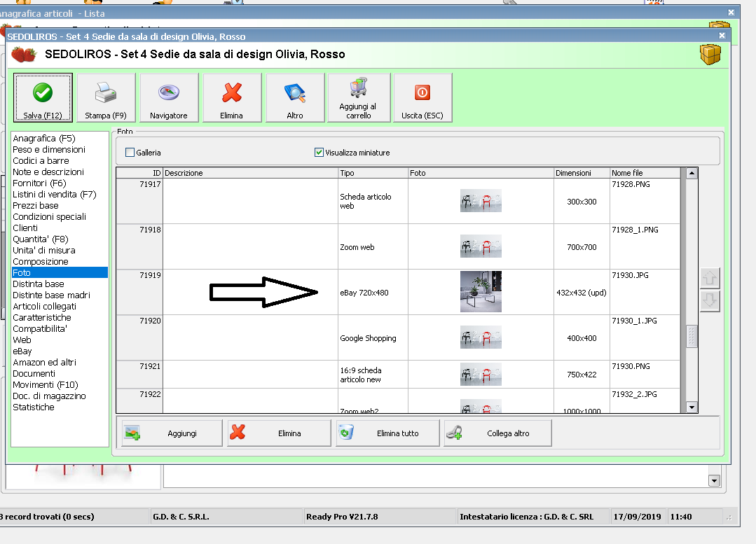Click photo table scroll up arrow
The image size is (756, 544).
point(692,173)
